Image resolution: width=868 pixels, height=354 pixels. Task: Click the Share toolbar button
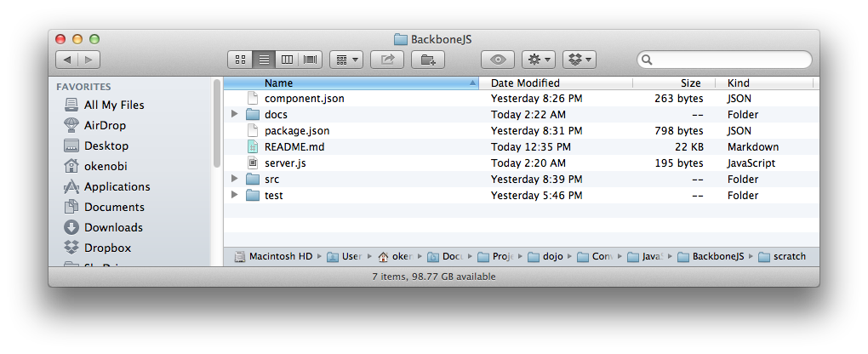(x=387, y=60)
